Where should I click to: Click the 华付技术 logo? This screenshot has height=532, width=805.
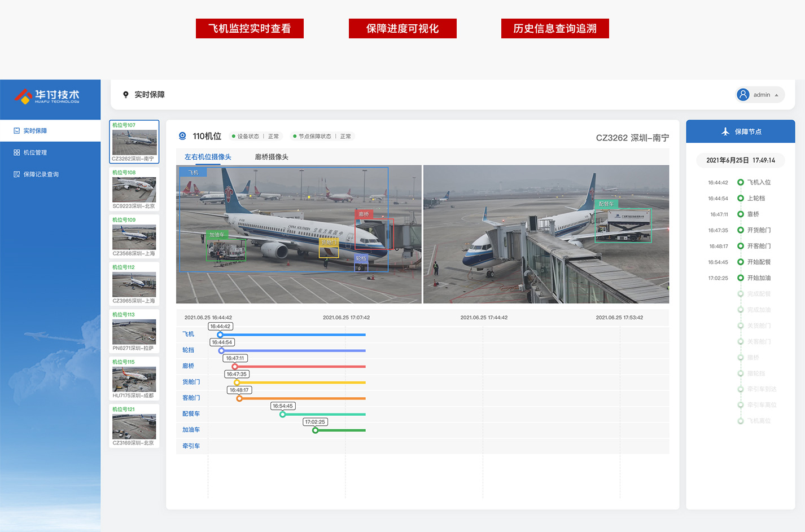[x=47, y=96]
